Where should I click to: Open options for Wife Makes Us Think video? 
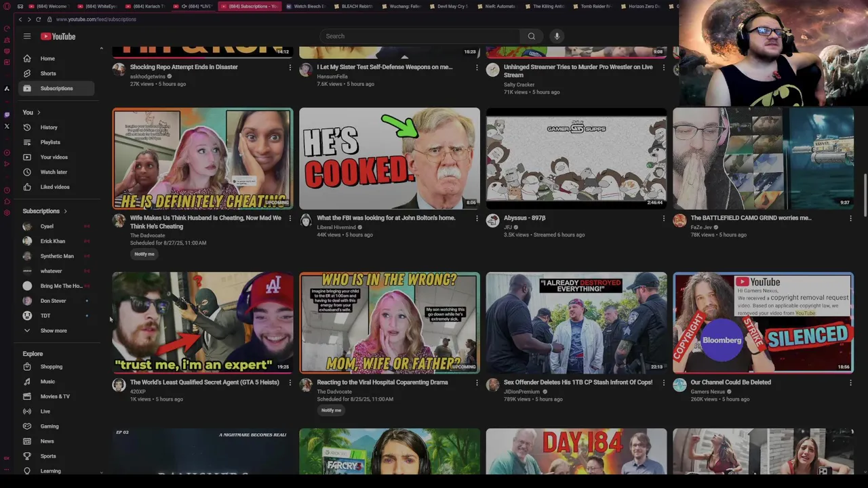pos(290,218)
